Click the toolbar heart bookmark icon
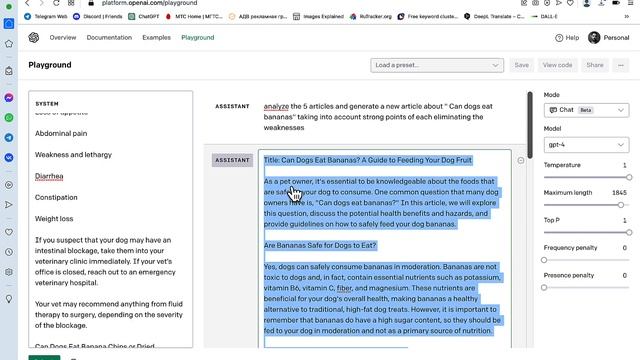 [x=570, y=3]
